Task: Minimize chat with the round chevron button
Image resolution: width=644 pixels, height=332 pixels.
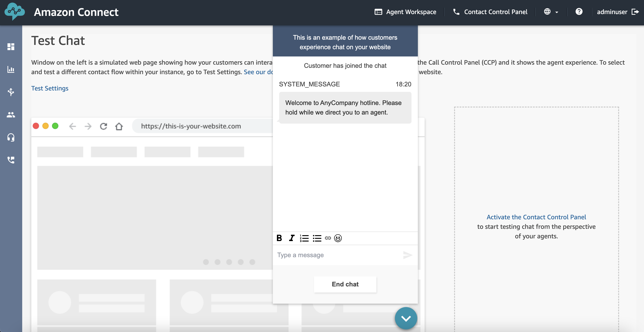Action: coord(406,318)
